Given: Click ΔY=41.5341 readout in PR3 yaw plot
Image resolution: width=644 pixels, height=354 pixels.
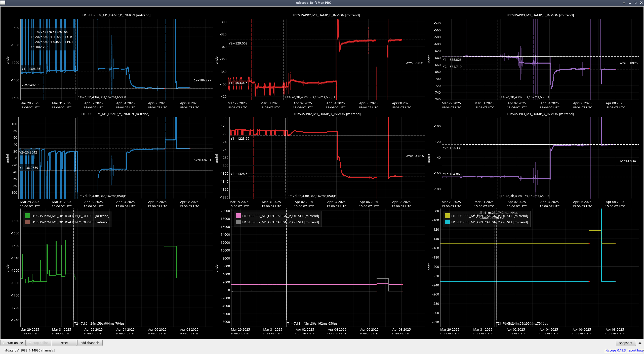Looking at the screenshot, I should tap(629, 161).
